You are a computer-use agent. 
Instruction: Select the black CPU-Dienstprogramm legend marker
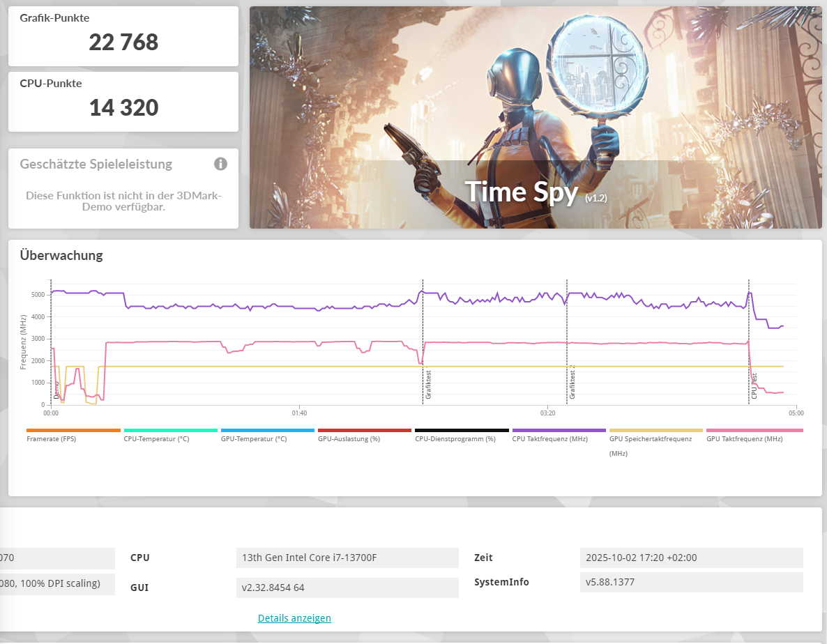[461, 429]
